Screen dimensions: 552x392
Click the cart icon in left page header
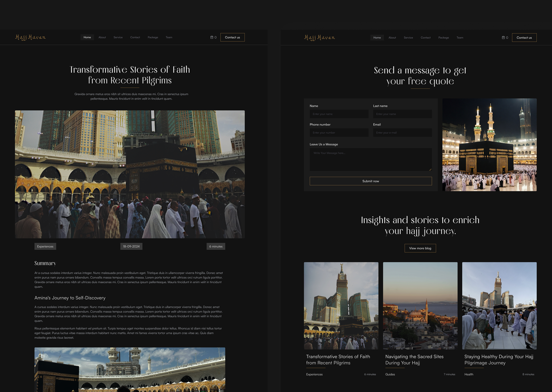tap(212, 37)
